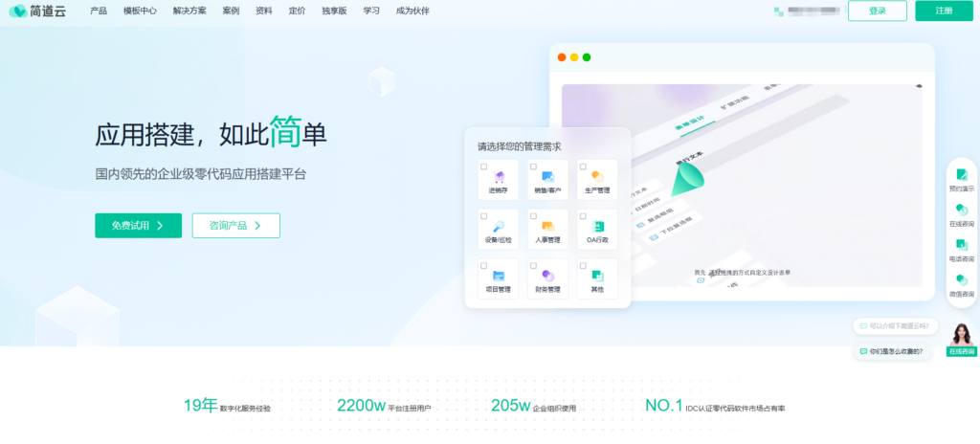Click the 免费试用 button
Image resolution: width=980 pixels, height=444 pixels.
click(x=138, y=226)
